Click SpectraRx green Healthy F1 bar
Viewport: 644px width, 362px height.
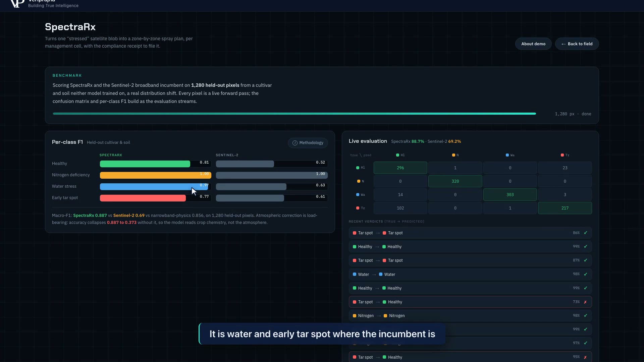click(x=145, y=164)
